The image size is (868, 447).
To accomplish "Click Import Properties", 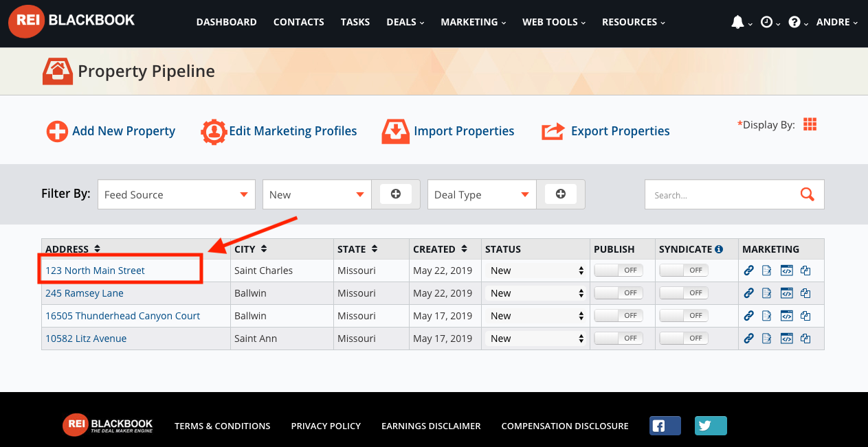I will [448, 131].
